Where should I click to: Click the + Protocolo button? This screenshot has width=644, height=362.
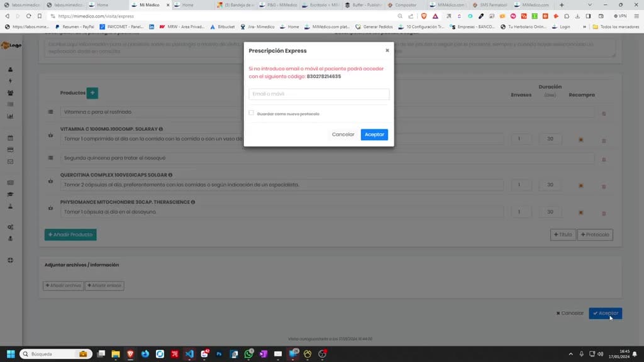point(595,235)
